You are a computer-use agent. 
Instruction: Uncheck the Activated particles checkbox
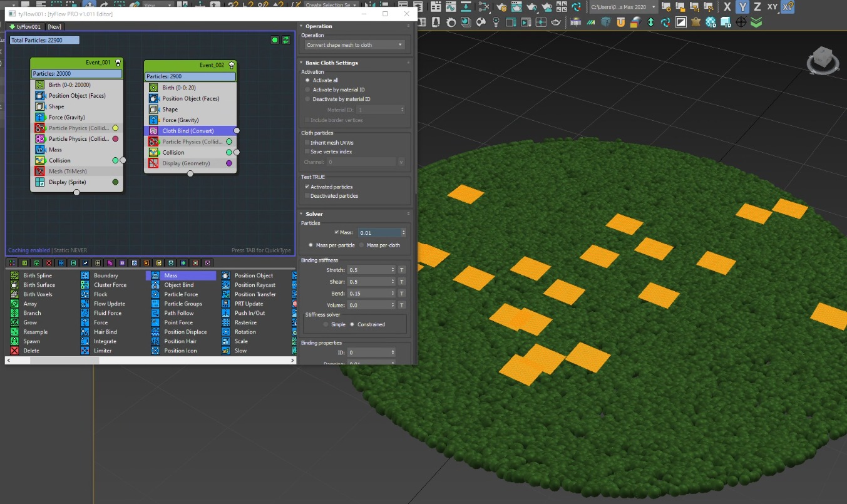(307, 187)
